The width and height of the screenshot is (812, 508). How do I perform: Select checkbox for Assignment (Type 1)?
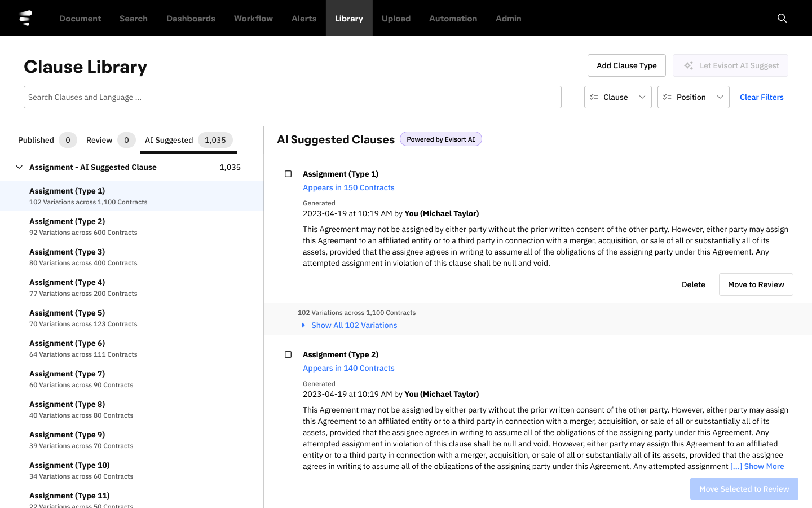(x=288, y=174)
